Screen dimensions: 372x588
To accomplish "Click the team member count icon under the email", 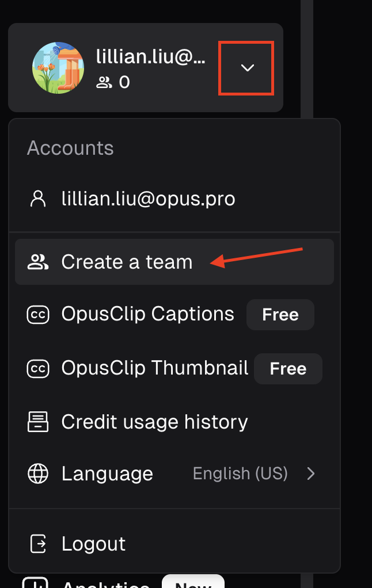I will (104, 82).
